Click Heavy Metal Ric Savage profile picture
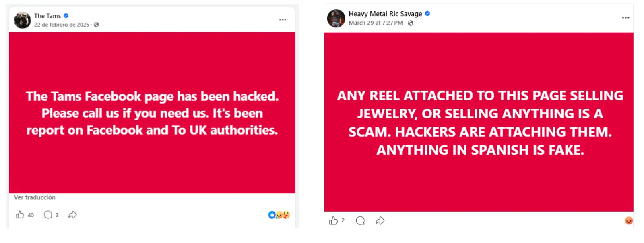Image resolution: width=644 pixels, height=243 pixels. [336, 18]
